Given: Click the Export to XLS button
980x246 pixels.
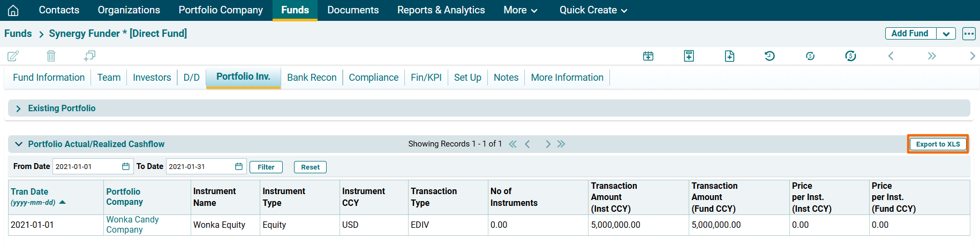Looking at the screenshot, I should click(938, 144).
